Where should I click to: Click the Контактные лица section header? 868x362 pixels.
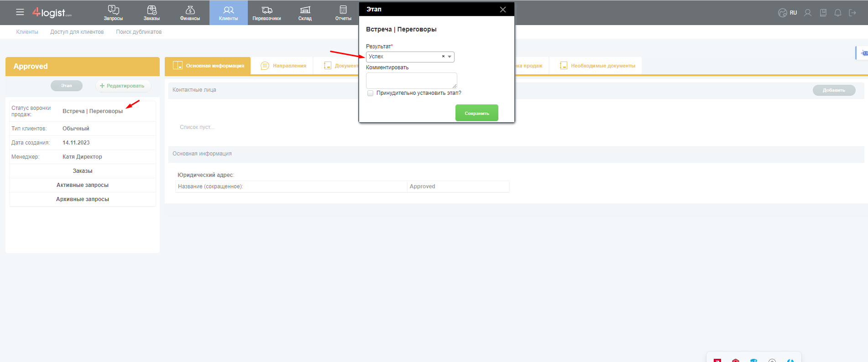pyautogui.click(x=194, y=90)
